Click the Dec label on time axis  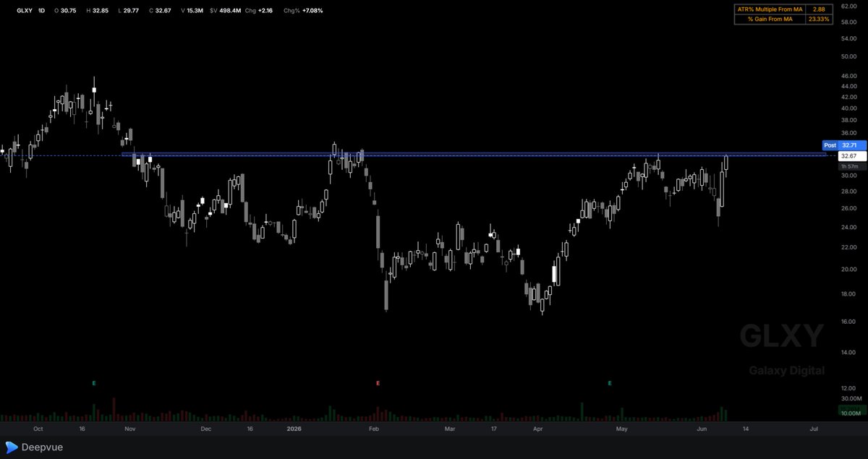[x=206, y=429]
